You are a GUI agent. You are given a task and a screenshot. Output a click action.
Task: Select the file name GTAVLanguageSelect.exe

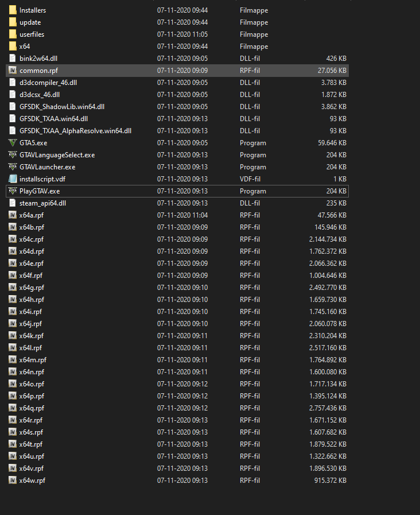click(x=57, y=154)
